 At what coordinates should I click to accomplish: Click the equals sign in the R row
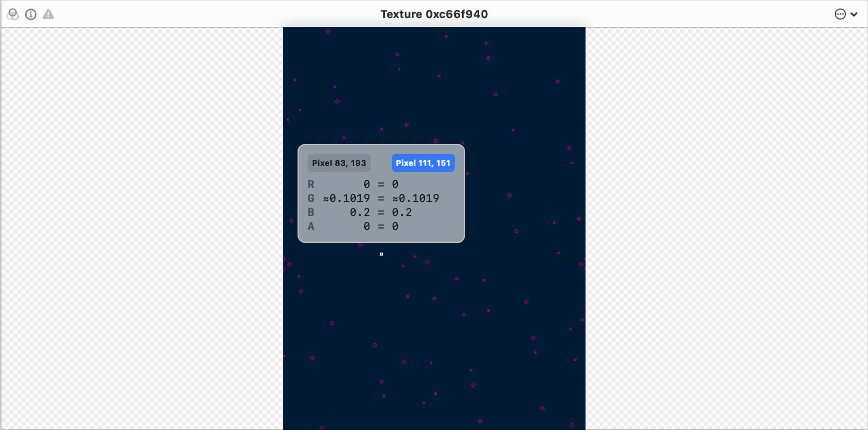(x=381, y=184)
